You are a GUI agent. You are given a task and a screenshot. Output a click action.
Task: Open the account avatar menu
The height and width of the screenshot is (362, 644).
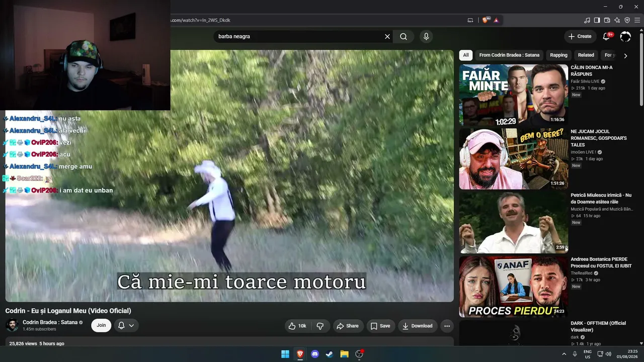point(625,36)
